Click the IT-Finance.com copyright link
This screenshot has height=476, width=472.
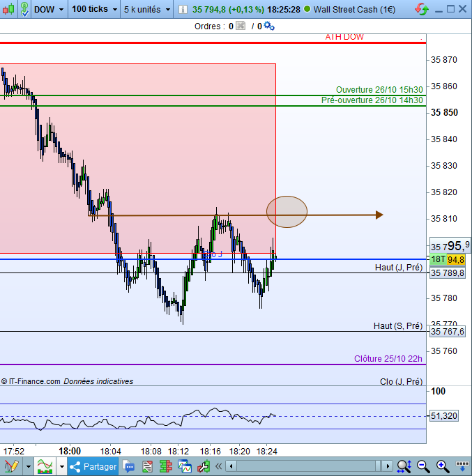[x=31, y=381]
